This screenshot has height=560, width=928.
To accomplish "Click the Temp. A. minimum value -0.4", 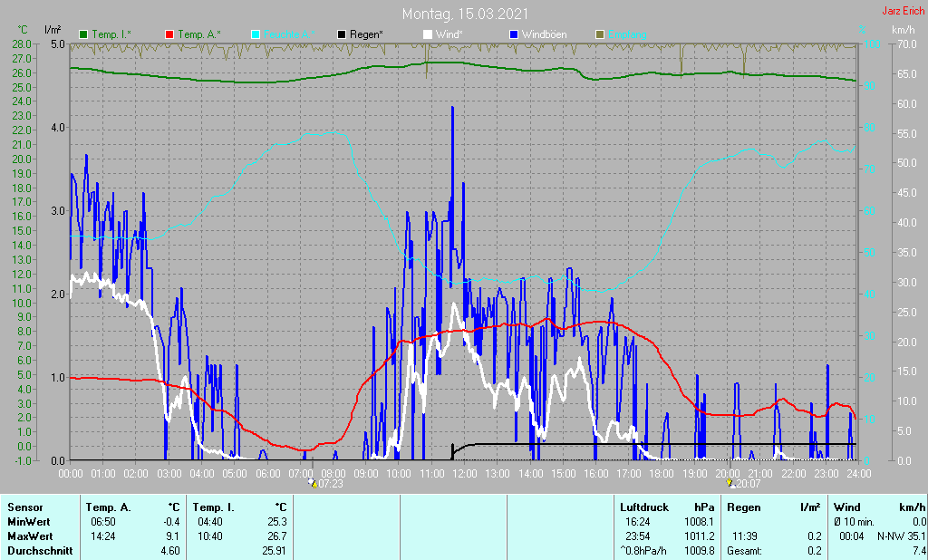I will (171, 522).
